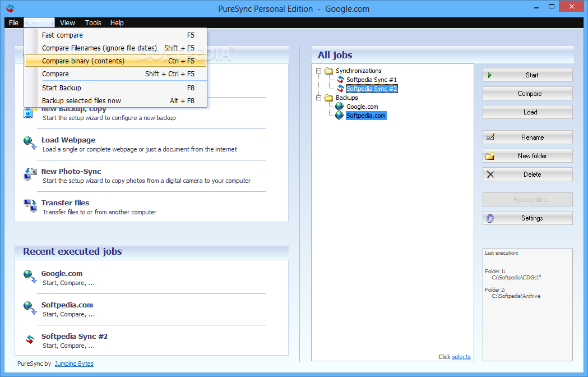588x377 pixels.
Task: Click the Compare button in the All jobs panel
Action: pos(527,94)
